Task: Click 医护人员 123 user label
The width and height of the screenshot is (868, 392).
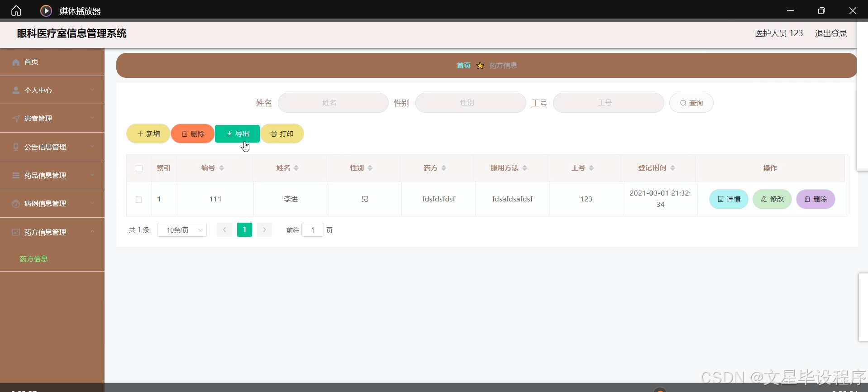Action: tap(779, 33)
